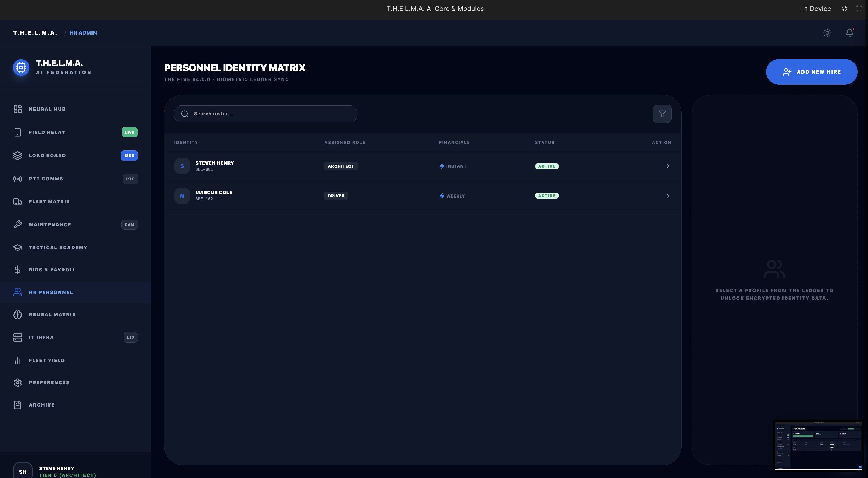The image size is (868, 478).
Task: Go to the Load Board section
Action: click(47, 155)
